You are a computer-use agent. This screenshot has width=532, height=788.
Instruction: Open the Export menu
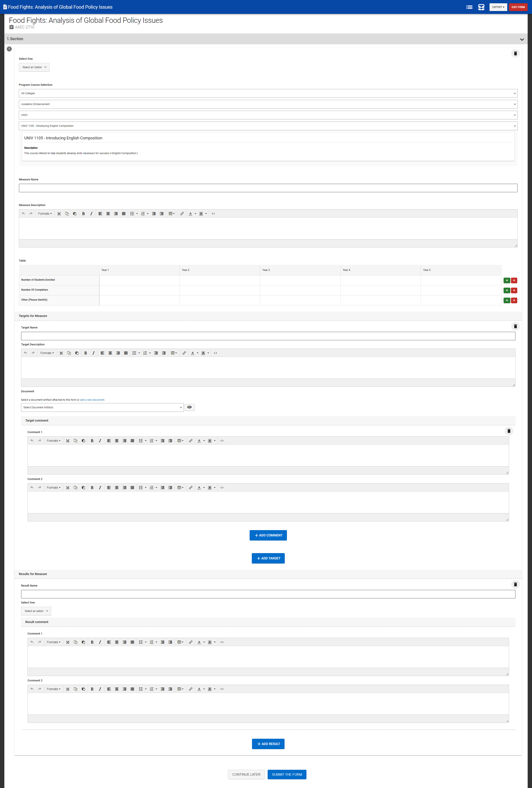click(498, 7)
